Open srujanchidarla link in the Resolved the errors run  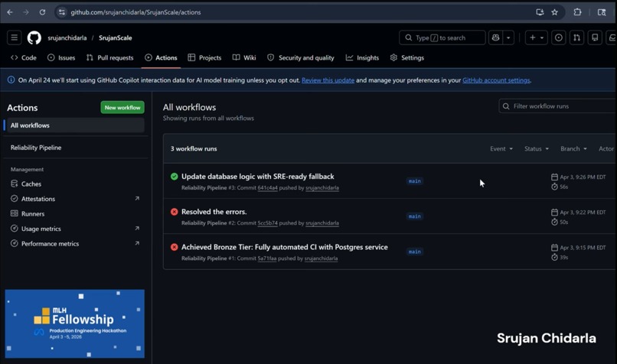(322, 223)
